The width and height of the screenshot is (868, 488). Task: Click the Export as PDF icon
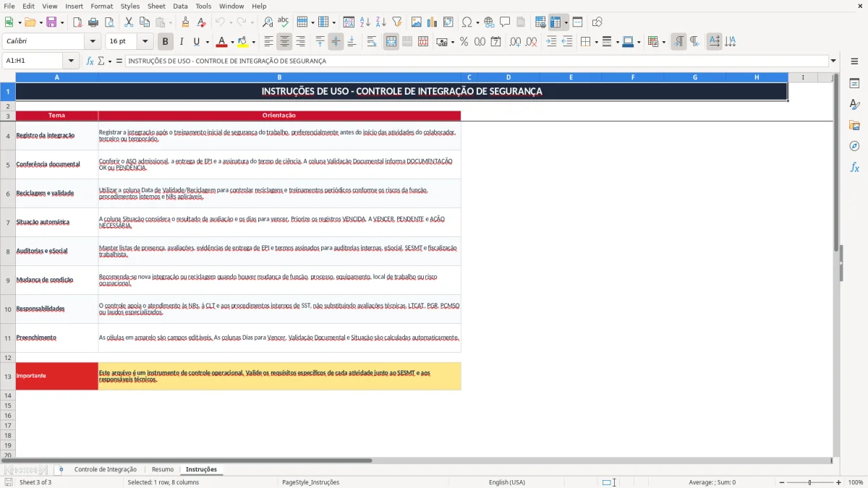[77, 22]
